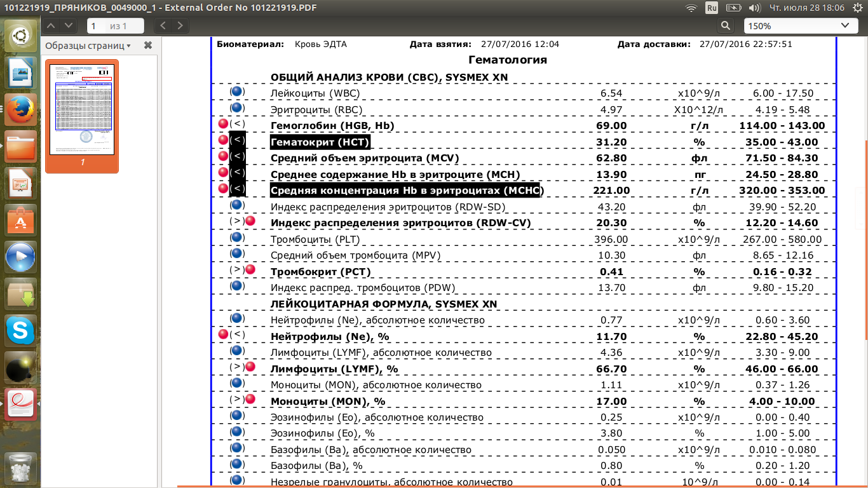Focus the document viewer dock icon
The width and height of the screenshot is (868, 488).
coord(21,404)
